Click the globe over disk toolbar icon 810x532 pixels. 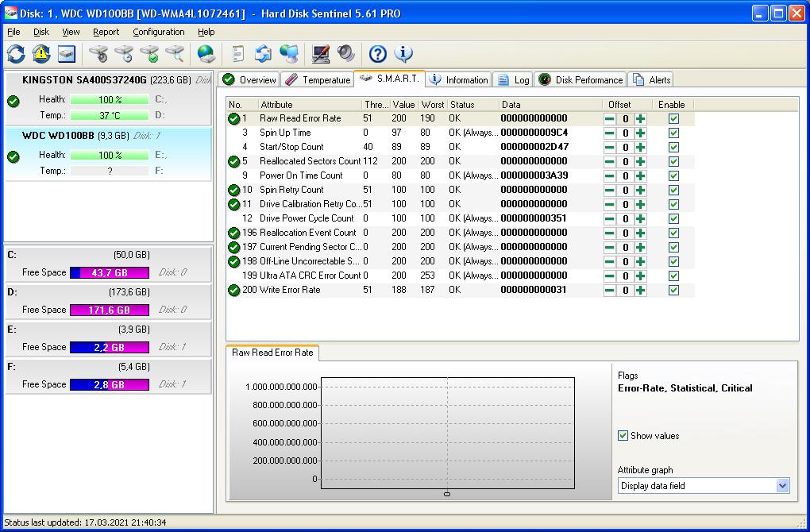click(x=206, y=54)
